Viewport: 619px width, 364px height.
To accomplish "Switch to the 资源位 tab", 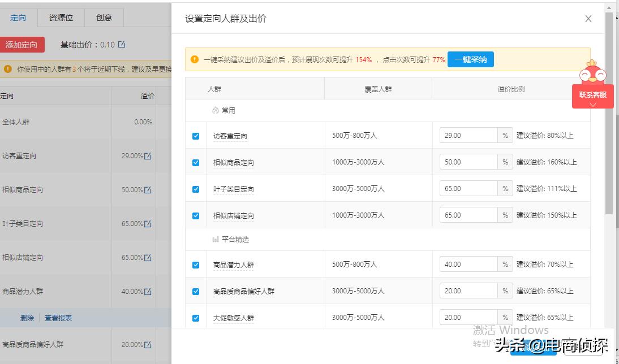I will (x=60, y=18).
